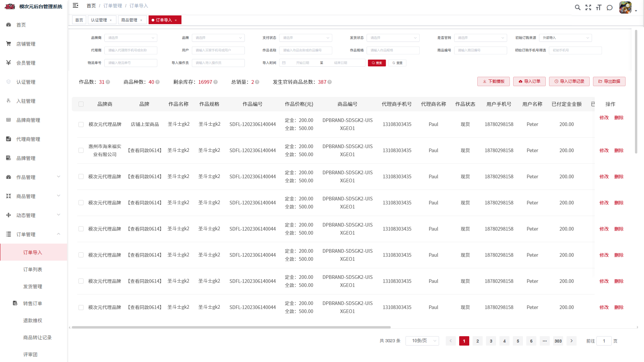Open 订单列表 in the sidebar
644x362 pixels.
[33, 269]
